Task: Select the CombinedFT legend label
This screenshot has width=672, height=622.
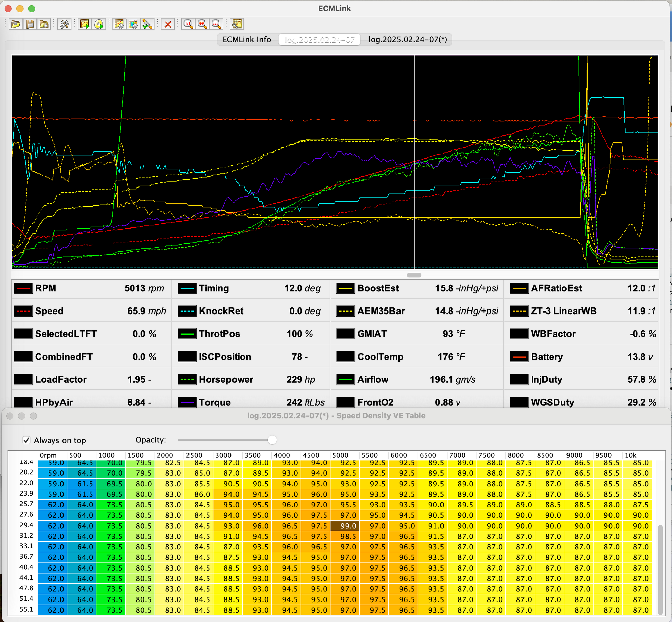Action: pos(64,357)
